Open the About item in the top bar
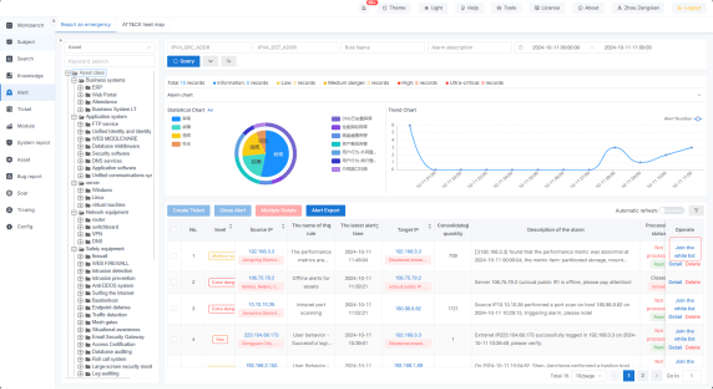The image size is (713, 389). click(588, 8)
